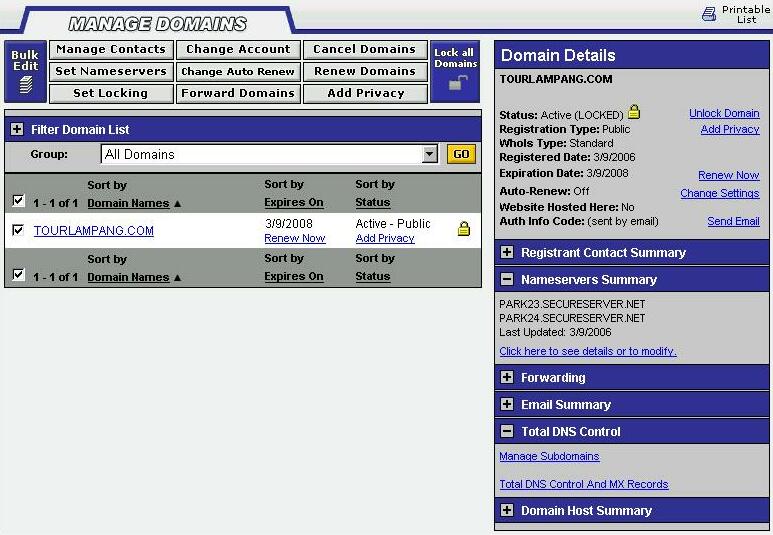Click the Lock all Domains padlock button
The height and width of the screenshot is (535, 773).
coord(455,71)
